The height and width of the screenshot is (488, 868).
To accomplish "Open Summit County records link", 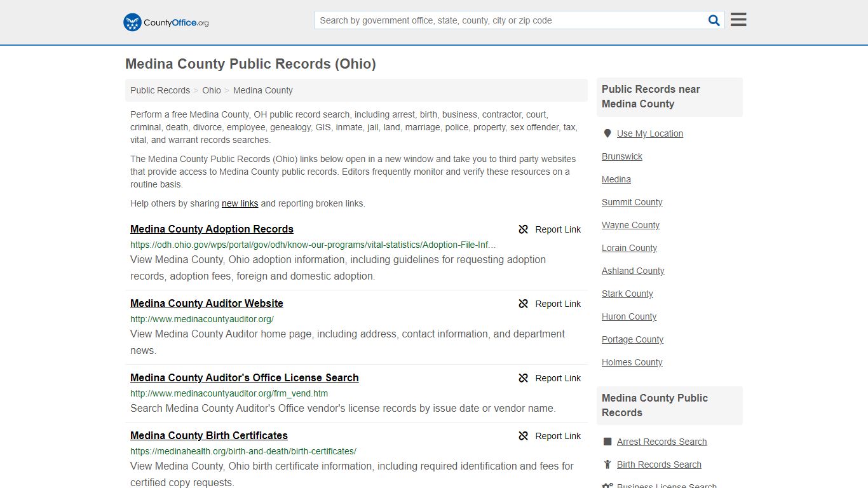I will click(632, 202).
